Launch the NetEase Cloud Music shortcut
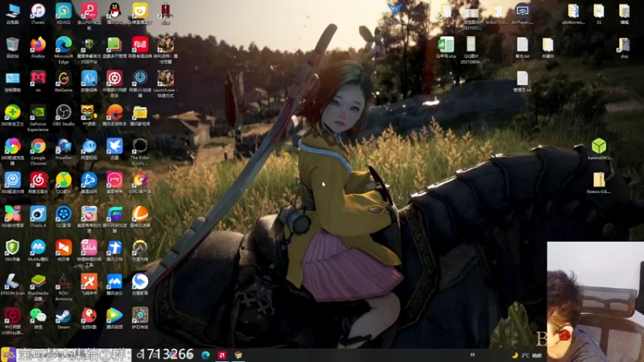 (x=38, y=183)
